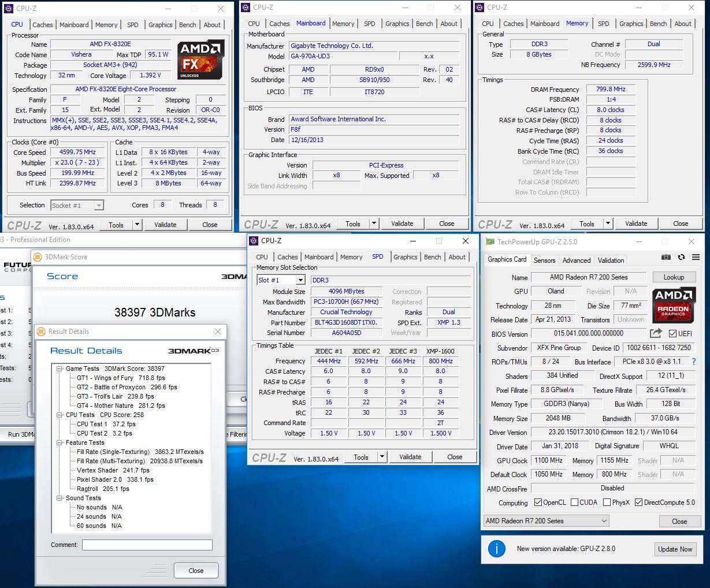Collapse the Feature Tests tree node

point(60,442)
